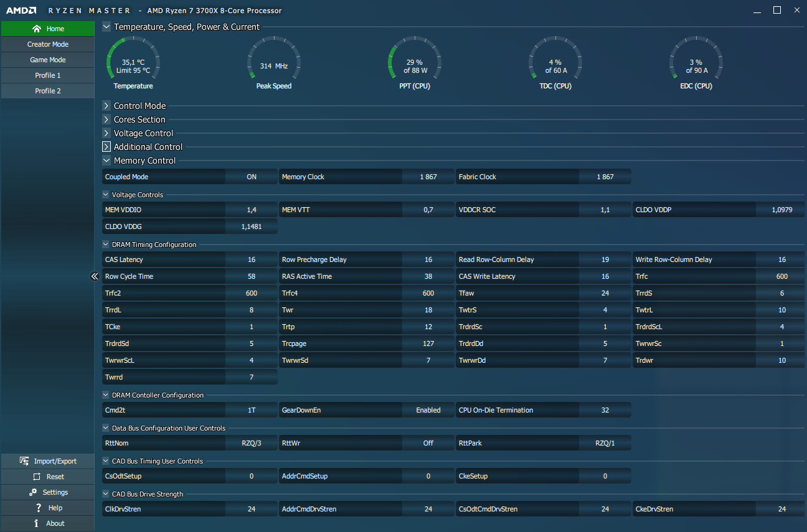
Task: Click the PPT (CPU) gauge
Action: coord(415,62)
